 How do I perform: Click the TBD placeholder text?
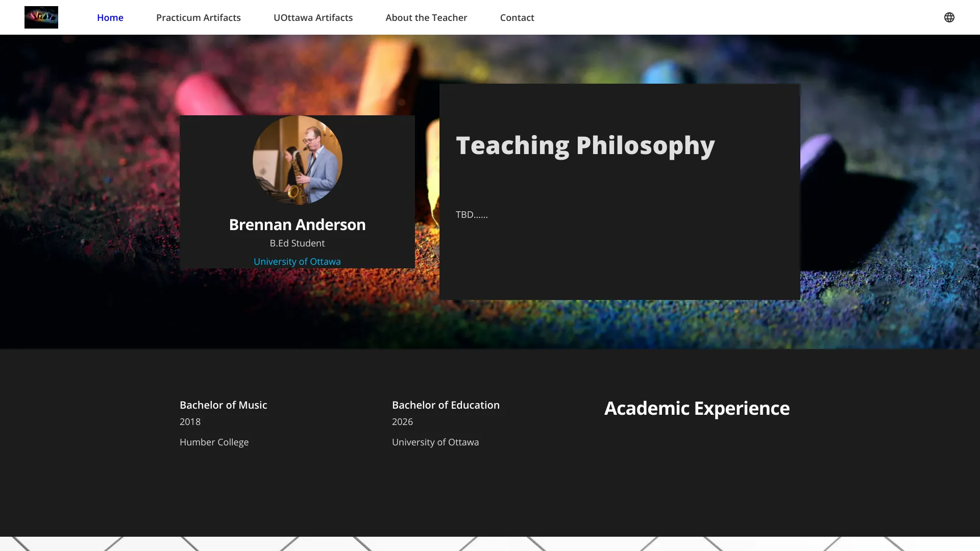pos(472,215)
